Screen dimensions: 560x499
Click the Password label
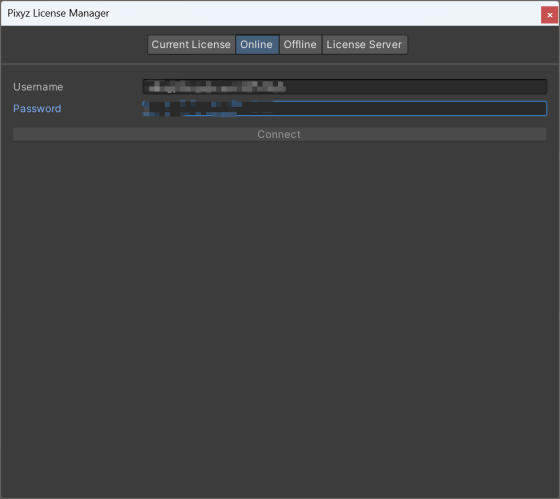click(37, 109)
